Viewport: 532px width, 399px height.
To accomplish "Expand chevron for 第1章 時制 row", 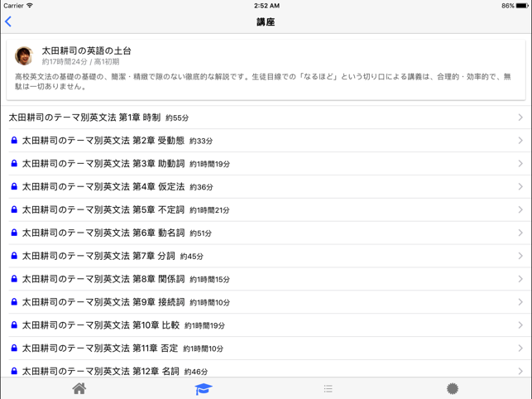I will click(520, 118).
